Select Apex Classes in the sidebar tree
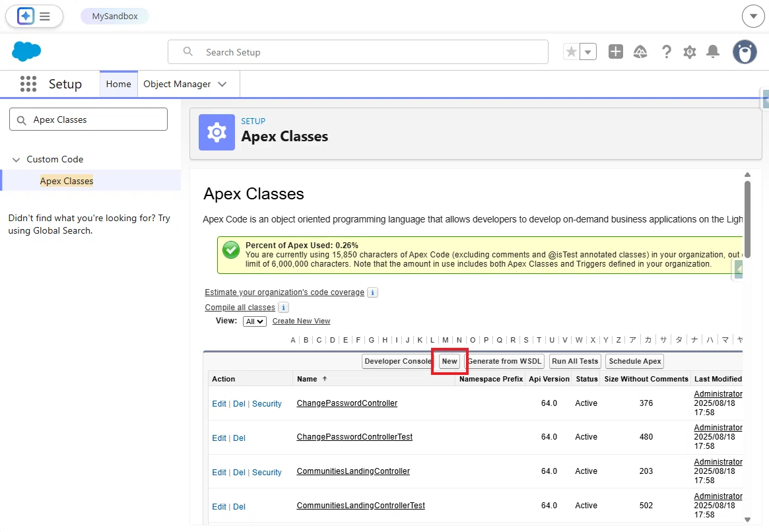 pyautogui.click(x=67, y=181)
